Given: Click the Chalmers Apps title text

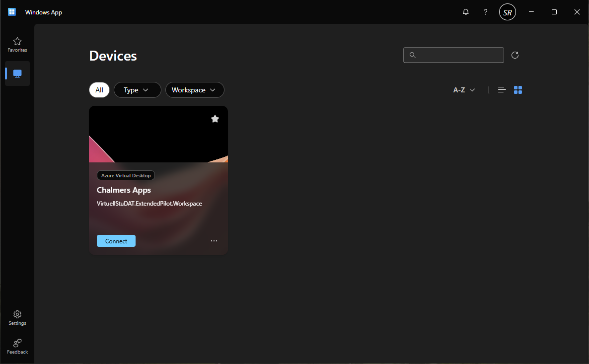Looking at the screenshot, I should point(124,190).
